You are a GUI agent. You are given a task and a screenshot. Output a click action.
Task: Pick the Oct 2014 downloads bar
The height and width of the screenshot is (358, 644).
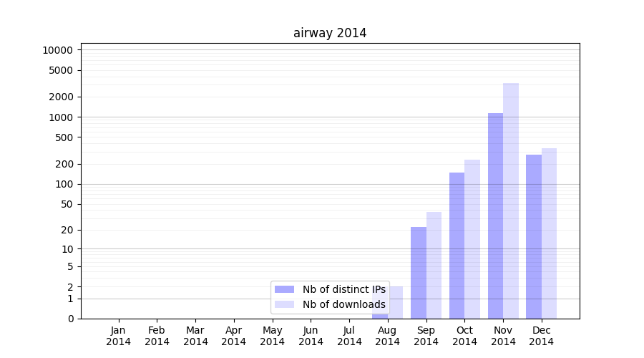(x=472, y=238)
